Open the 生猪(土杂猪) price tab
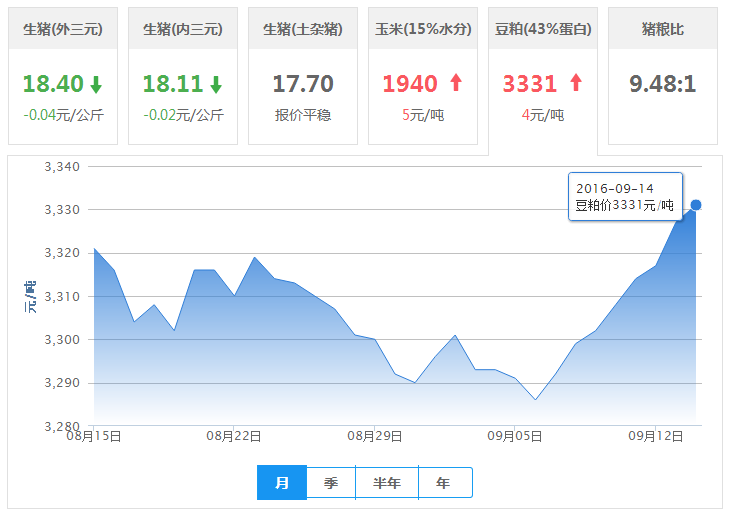This screenshot has height=511, width=730. (303, 76)
